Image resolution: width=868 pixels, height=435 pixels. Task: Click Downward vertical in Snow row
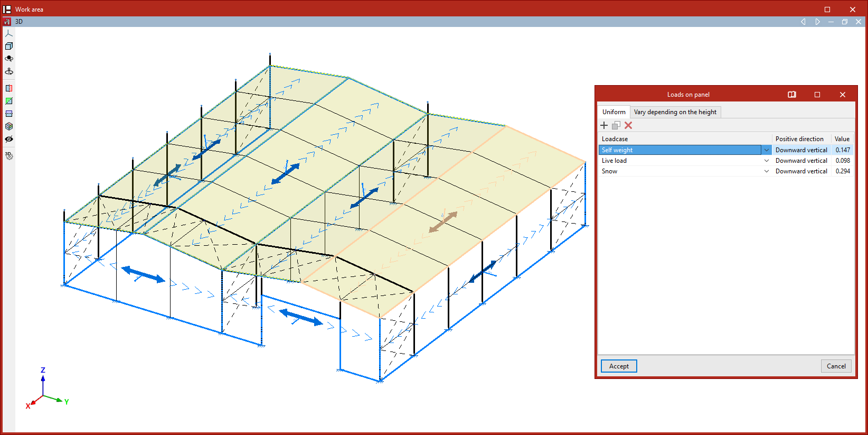coord(801,171)
